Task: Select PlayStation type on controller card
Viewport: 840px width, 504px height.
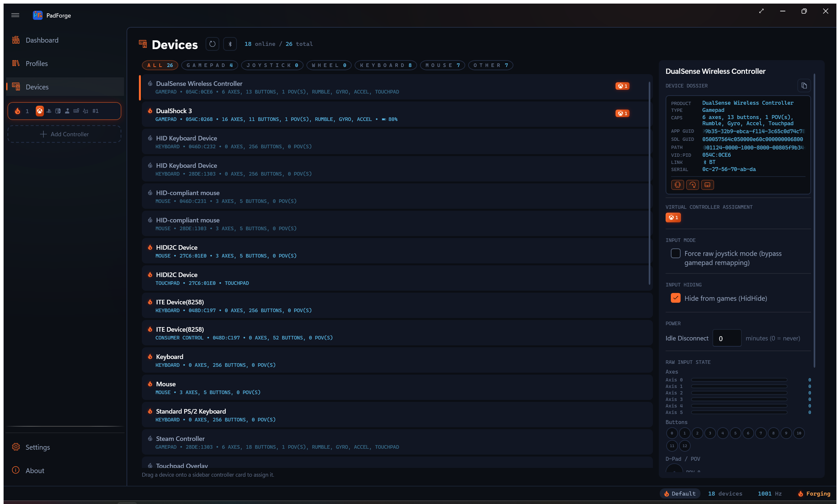Action: pos(49,111)
